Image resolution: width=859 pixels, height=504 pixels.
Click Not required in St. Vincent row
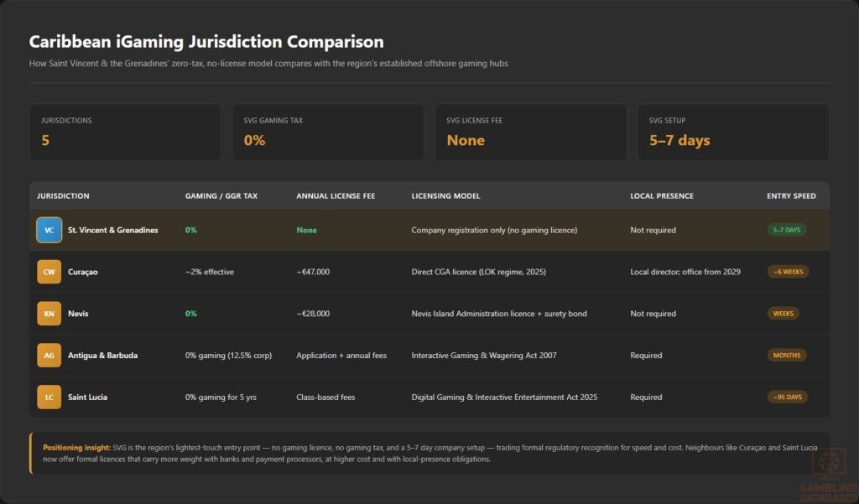(x=653, y=230)
